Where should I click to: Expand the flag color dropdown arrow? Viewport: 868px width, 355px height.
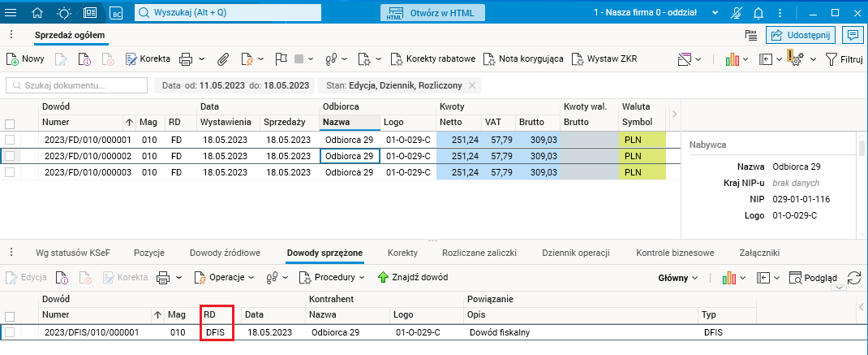312,58
